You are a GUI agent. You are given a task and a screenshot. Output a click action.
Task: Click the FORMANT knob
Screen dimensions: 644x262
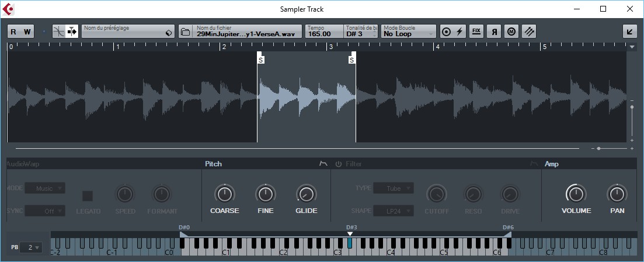pyautogui.click(x=162, y=194)
